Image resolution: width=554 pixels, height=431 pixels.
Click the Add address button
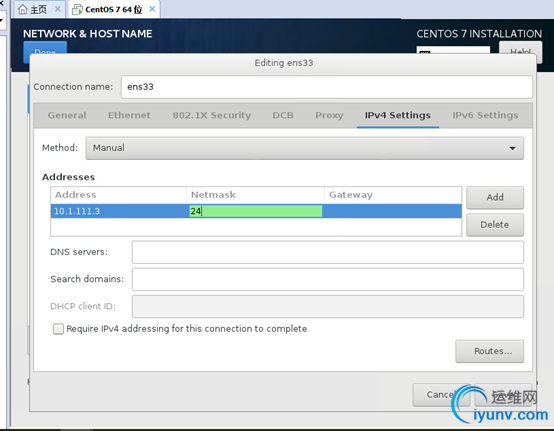tap(495, 197)
